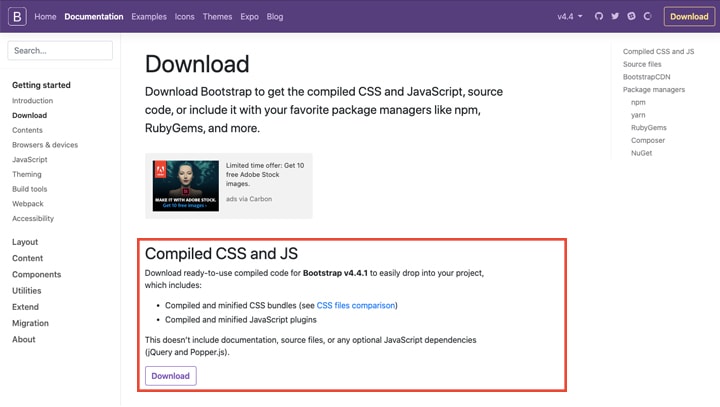The image size is (720, 407).
Task: Click the Adobe Stock ad image
Action: pyautogui.click(x=186, y=186)
